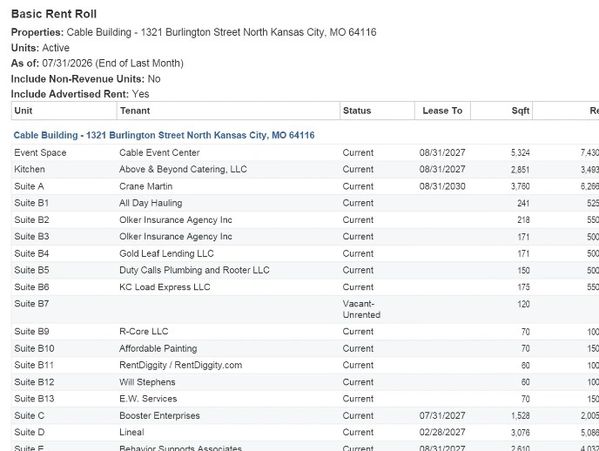Click the 'Suite B13' unit cell
Screen dimensions: 599x451
click(34, 399)
